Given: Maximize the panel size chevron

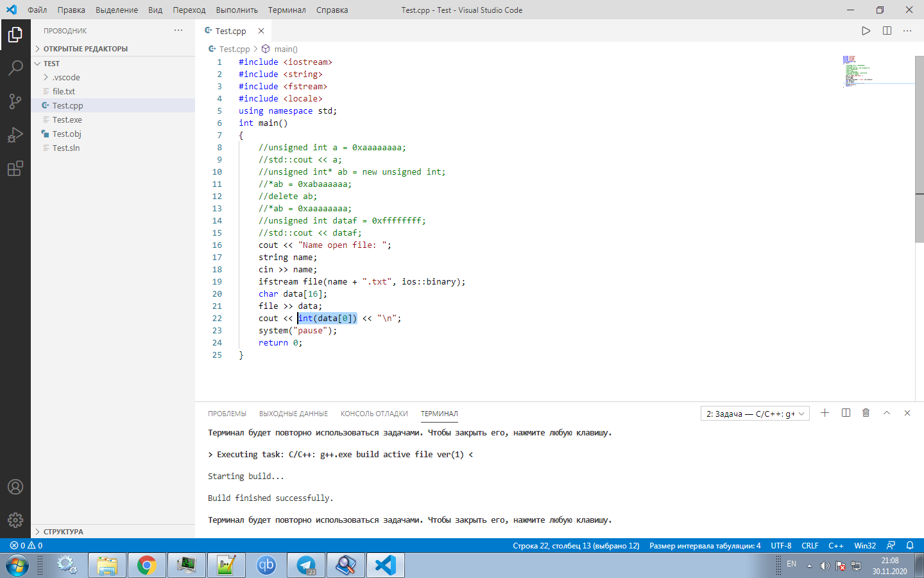Looking at the screenshot, I should (x=887, y=413).
